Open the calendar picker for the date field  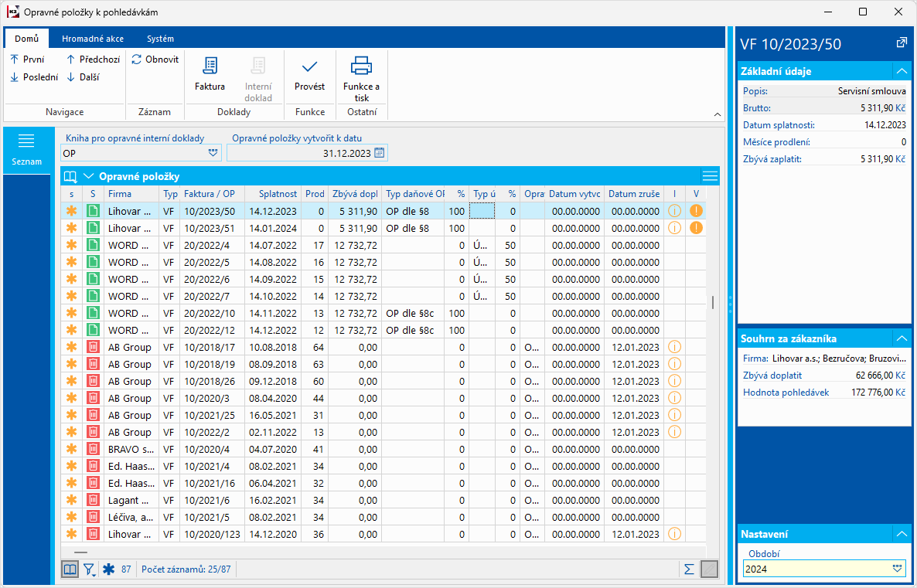(379, 153)
